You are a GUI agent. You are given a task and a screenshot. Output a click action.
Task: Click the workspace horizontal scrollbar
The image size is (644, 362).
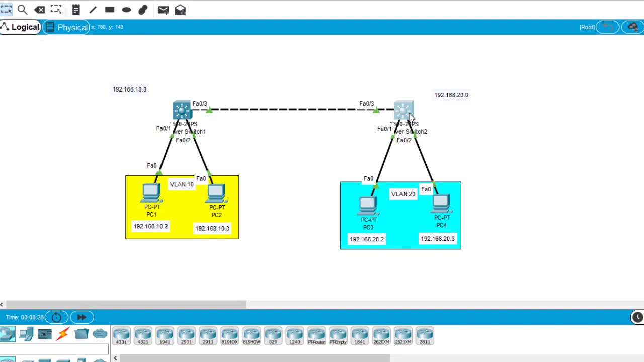pos(125,305)
